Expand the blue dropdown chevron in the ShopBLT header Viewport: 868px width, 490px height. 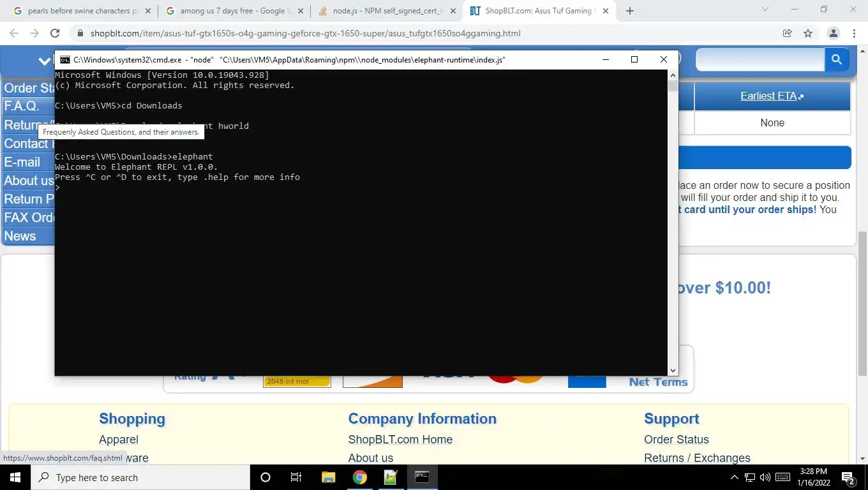[44, 61]
